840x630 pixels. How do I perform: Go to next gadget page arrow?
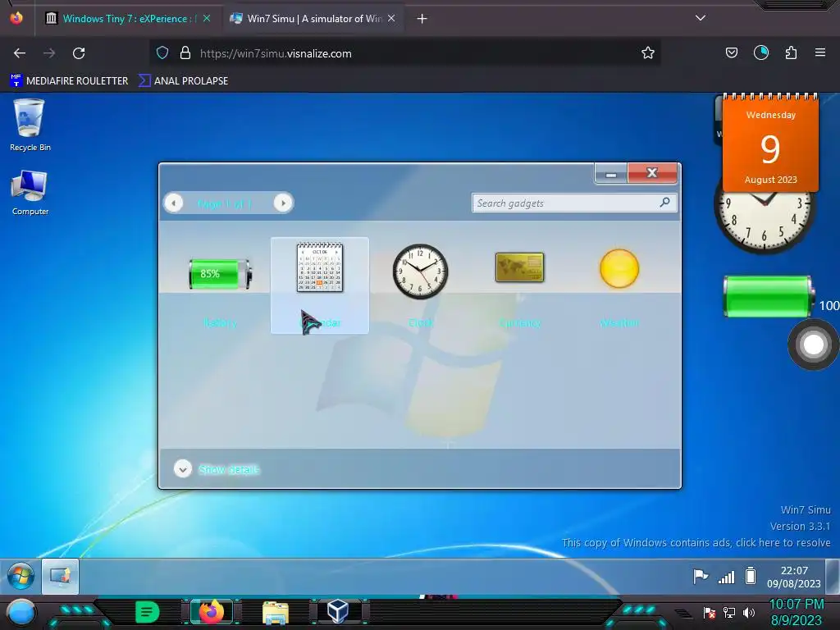283,203
